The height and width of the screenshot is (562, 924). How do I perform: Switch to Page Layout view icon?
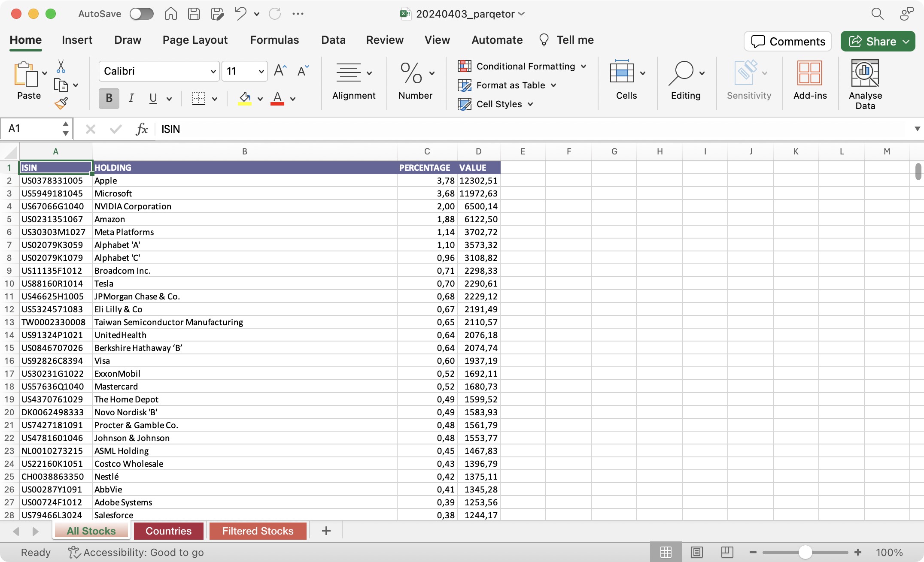pyautogui.click(x=696, y=552)
